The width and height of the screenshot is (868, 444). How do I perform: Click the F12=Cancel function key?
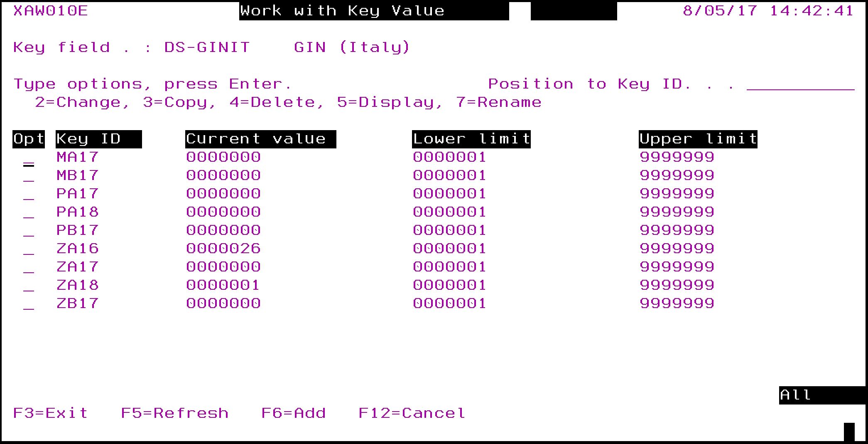(412, 413)
